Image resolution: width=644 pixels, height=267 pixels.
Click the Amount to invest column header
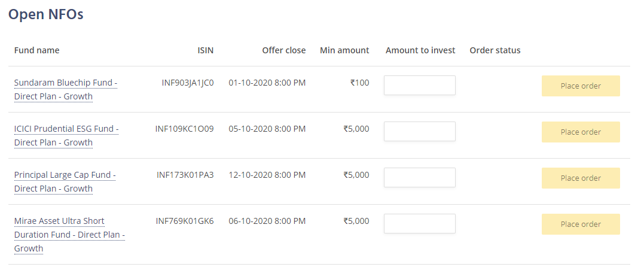pos(420,50)
